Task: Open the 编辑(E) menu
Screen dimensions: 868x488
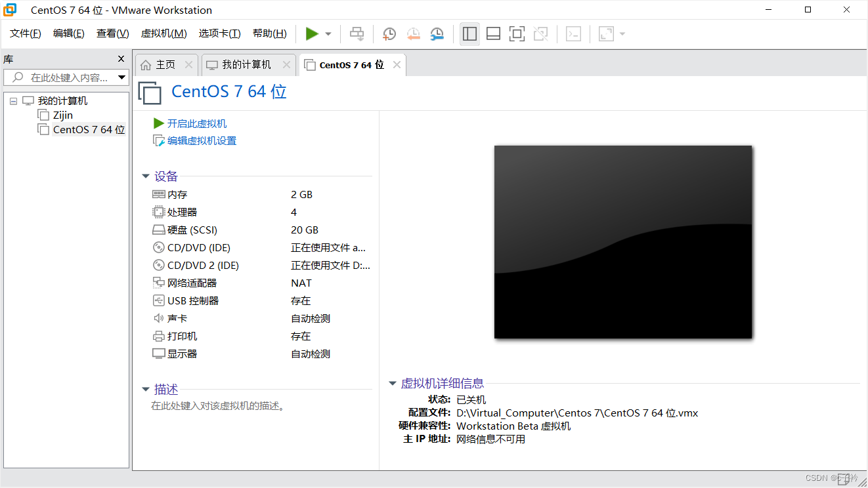Action: (68, 33)
